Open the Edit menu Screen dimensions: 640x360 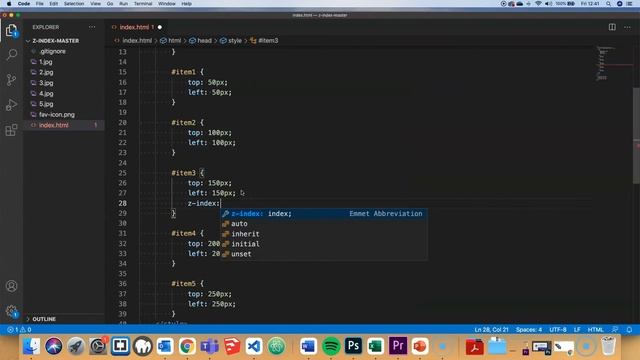pos(53,4)
